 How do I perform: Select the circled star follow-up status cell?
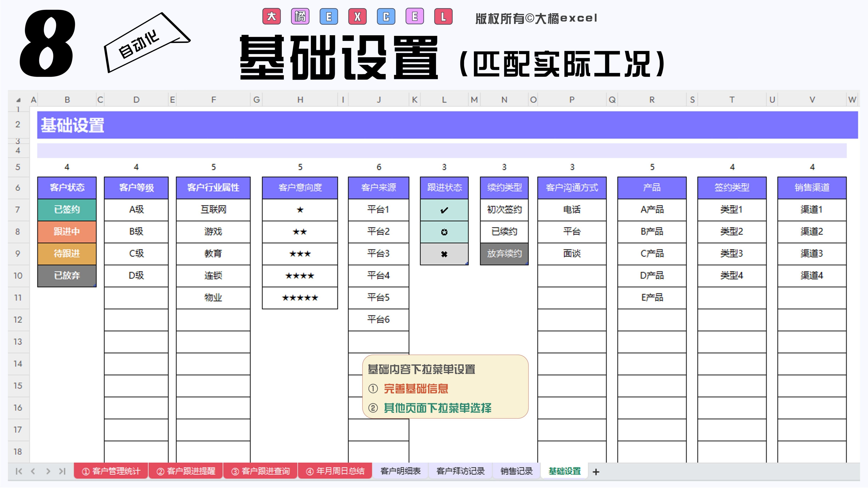pos(444,232)
